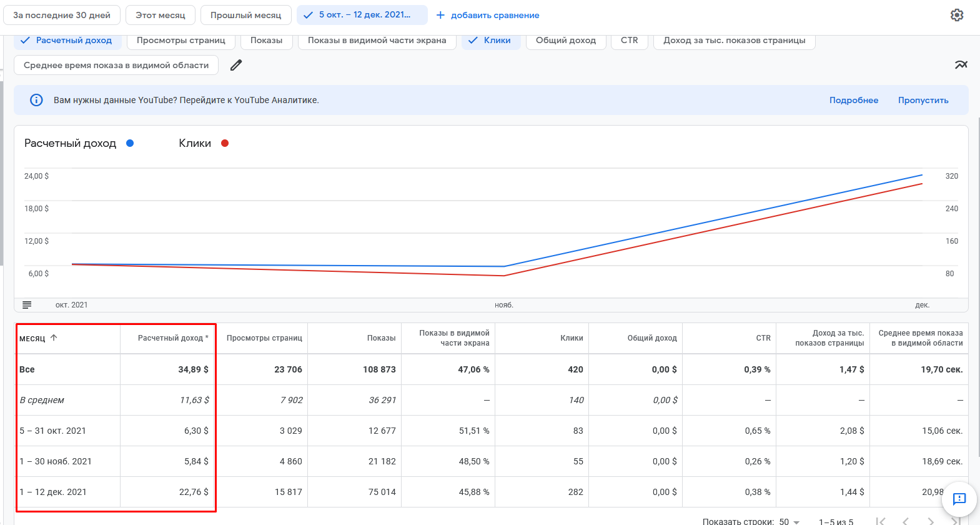
Task: Enable the Просмотры страниц metric chip
Action: click(181, 41)
